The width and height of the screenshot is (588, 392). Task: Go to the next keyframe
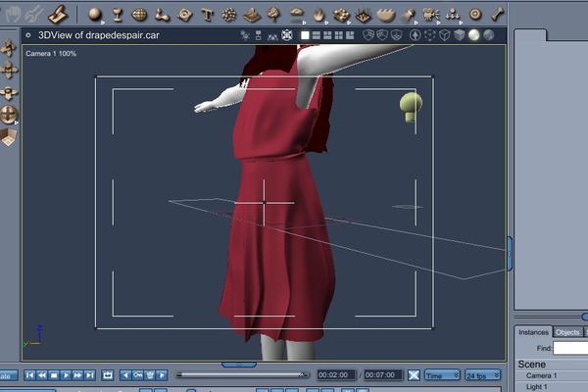tap(162, 375)
